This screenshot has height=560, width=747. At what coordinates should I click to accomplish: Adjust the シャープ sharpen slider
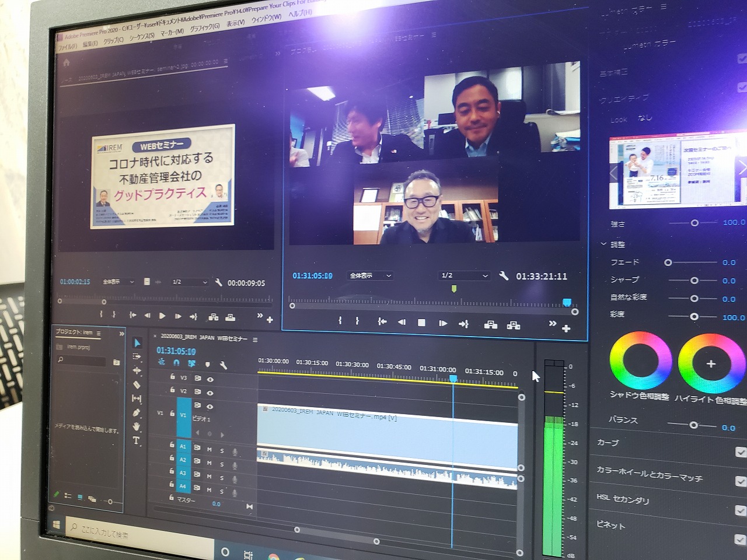[694, 281]
